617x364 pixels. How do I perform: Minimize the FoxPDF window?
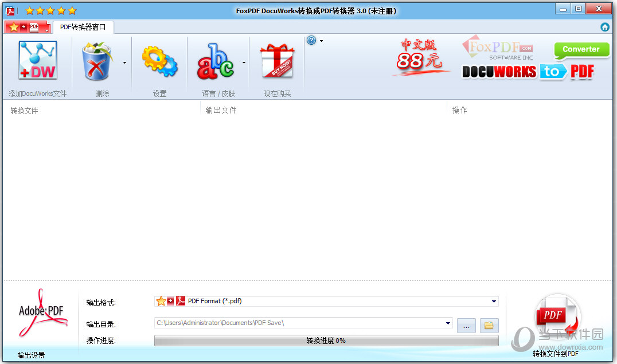(564, 9)
